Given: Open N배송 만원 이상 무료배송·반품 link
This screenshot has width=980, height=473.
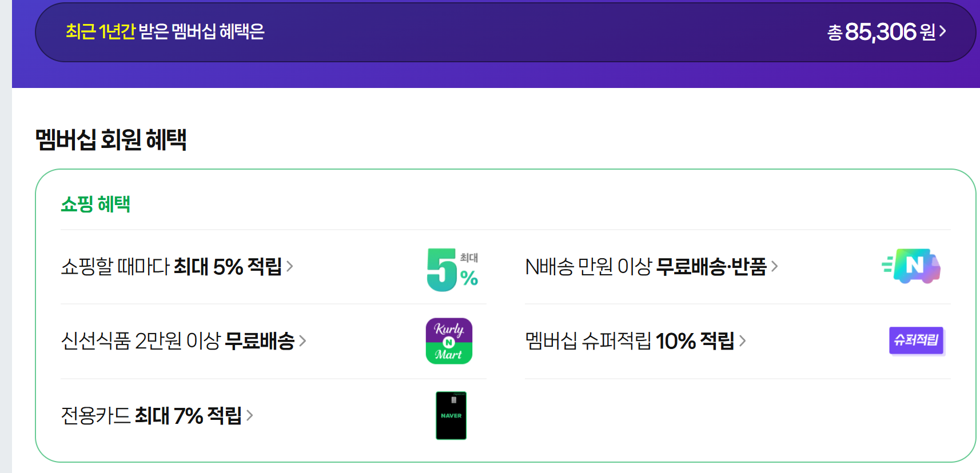Looking at the screenshot, I should pyautogui.click(x=646, y=267).
